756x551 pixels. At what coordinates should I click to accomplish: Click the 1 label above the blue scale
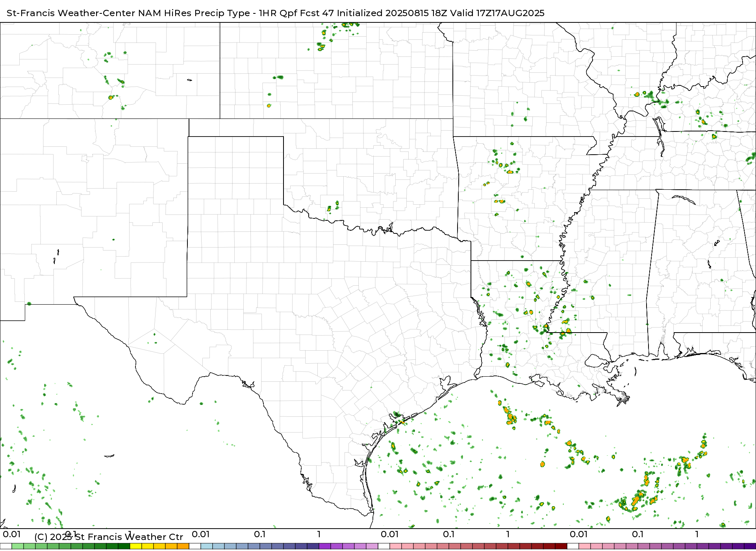click(319, 534)
